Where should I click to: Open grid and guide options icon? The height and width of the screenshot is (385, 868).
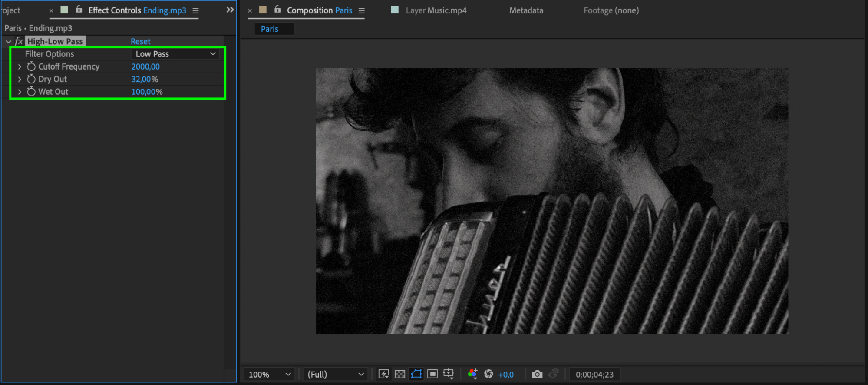pos(449,374)
